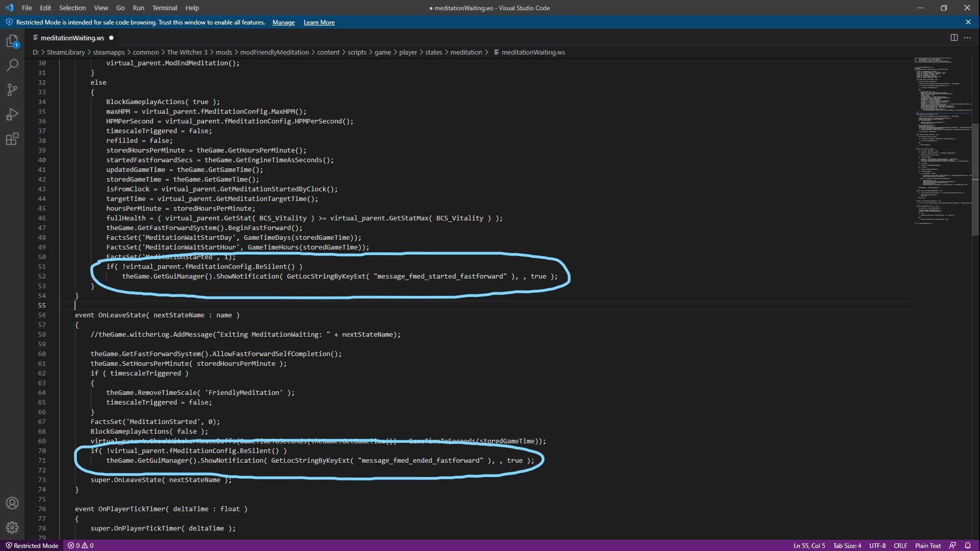Screen dimensions: 980x551
Task: Open the errors and warnings counter
Action: [81, 545]
